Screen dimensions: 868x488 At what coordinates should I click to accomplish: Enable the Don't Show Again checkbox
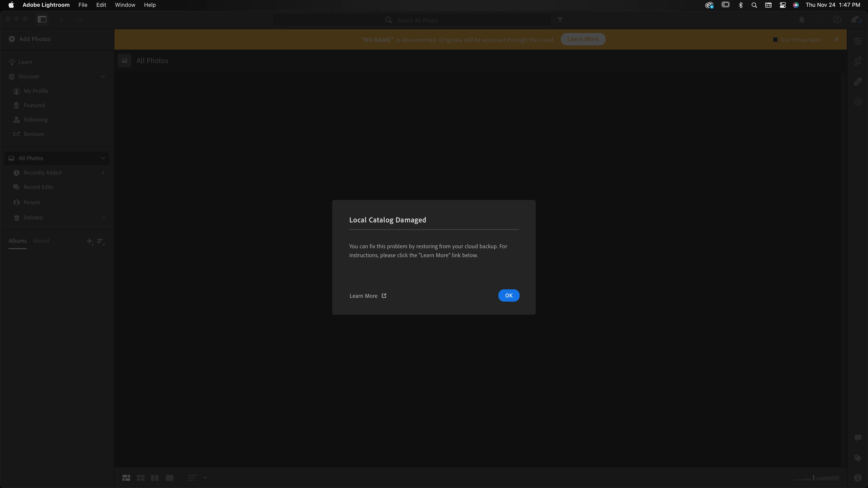(775, 40)
